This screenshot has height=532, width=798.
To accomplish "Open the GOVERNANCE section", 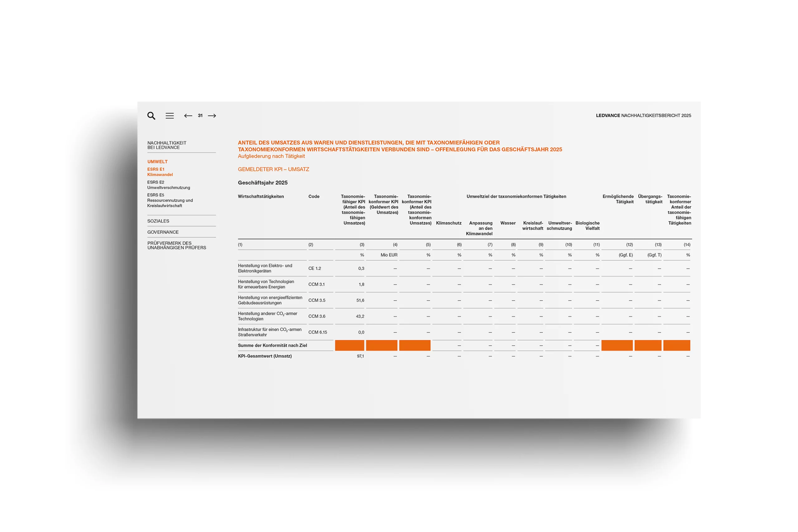I will click(163, 232).
